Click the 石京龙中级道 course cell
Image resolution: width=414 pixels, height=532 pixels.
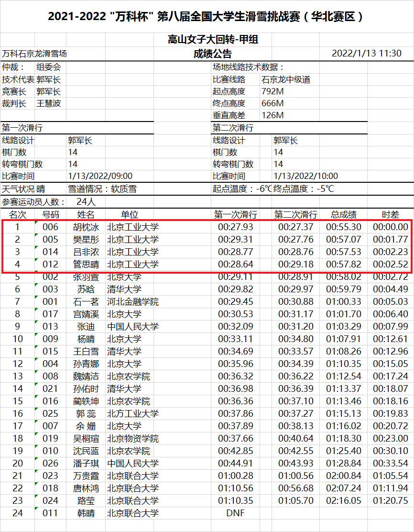click(286, 79)
